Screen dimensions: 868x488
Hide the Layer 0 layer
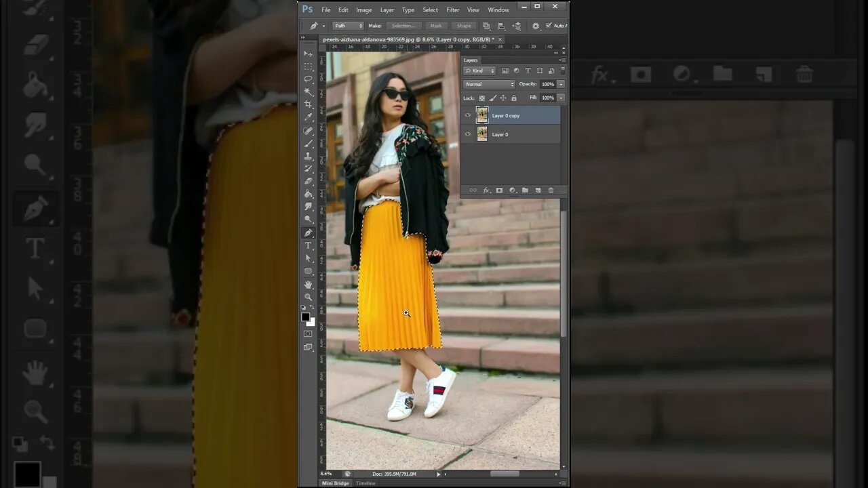(x=467, y=134)
